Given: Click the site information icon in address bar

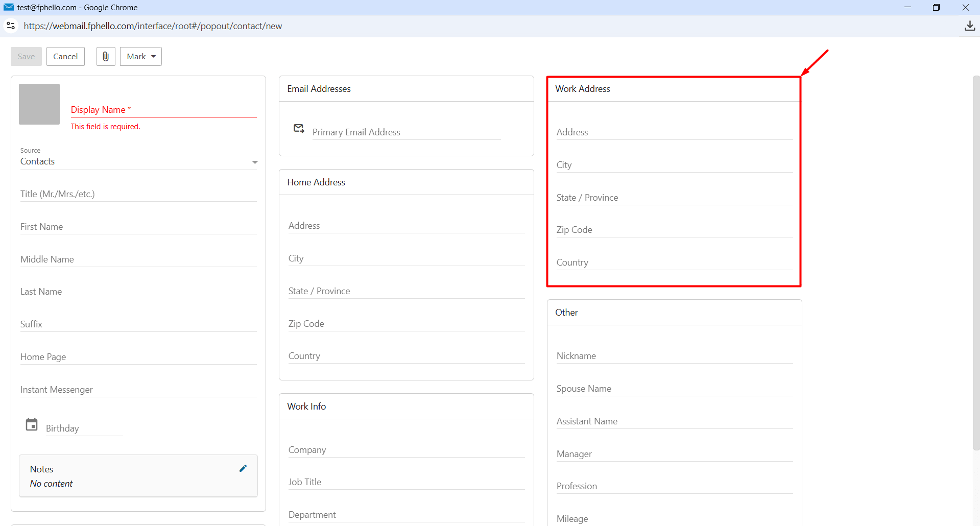Looking at the screenshot, I should point(11,26).
